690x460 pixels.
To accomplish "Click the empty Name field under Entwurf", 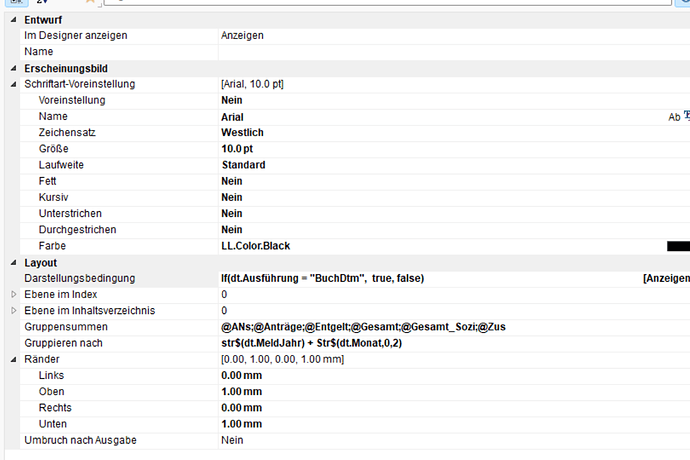I will 454,52.
